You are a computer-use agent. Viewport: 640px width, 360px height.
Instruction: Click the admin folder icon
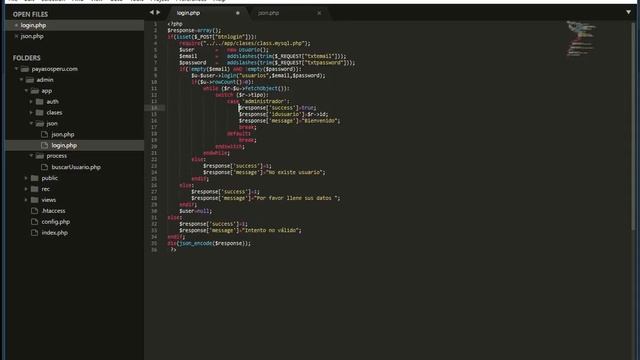click(x=30, y=80)
